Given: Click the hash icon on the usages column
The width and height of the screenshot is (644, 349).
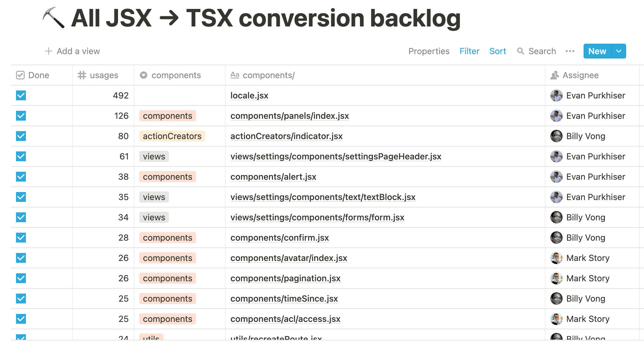Looking at the screenshot, I should 82,75.
